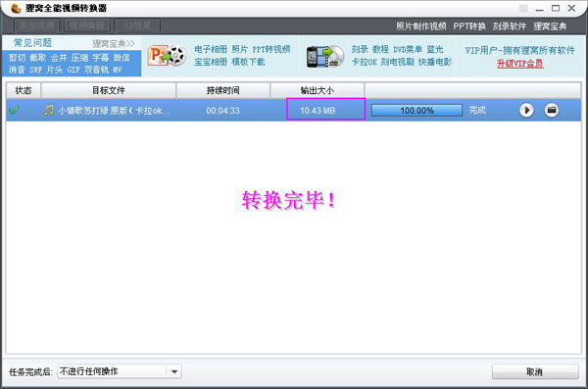588x389 pixels.
Task: Click the music note icon in the file row
Action: [49, 111]
